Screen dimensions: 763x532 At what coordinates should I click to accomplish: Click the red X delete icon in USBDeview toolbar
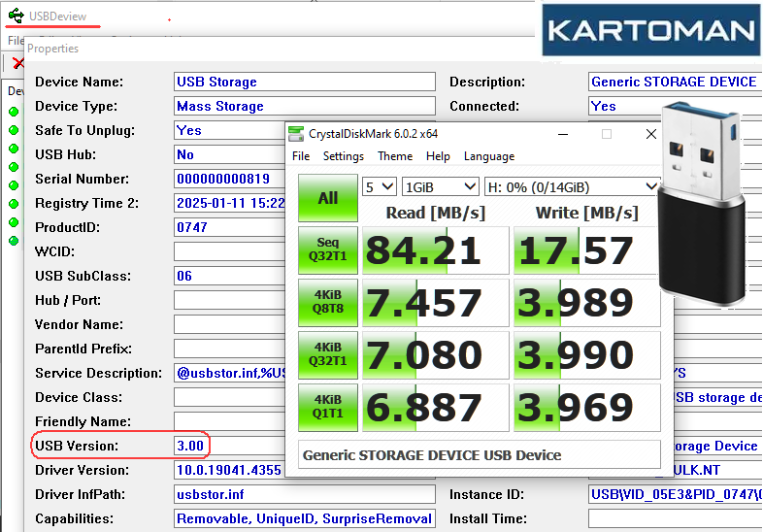(16, 63)
